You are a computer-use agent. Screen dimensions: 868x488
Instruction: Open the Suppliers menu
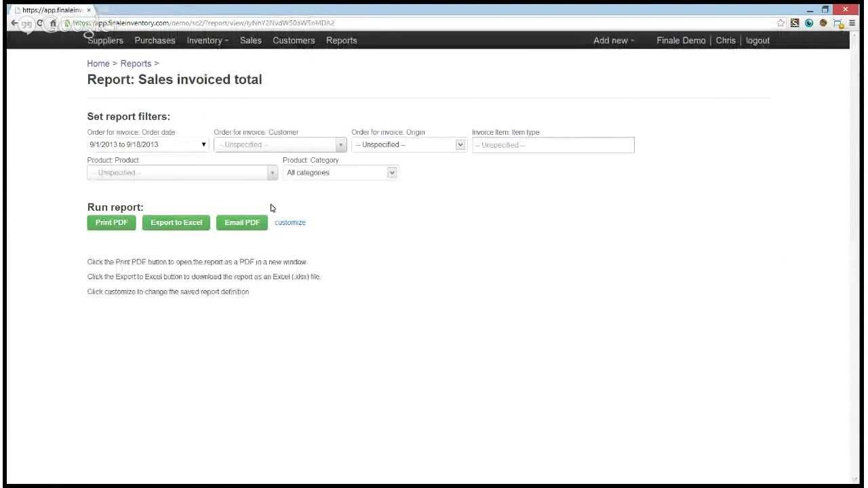click(105, 41)
